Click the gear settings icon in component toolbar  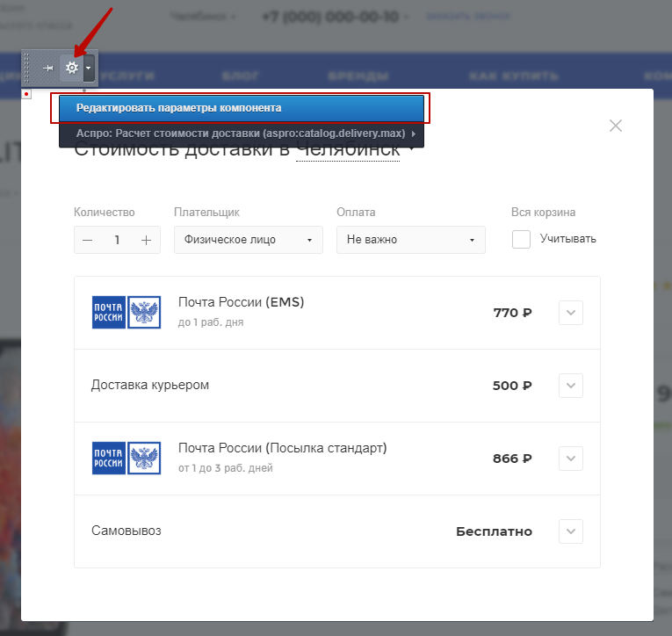pos(71,68)
